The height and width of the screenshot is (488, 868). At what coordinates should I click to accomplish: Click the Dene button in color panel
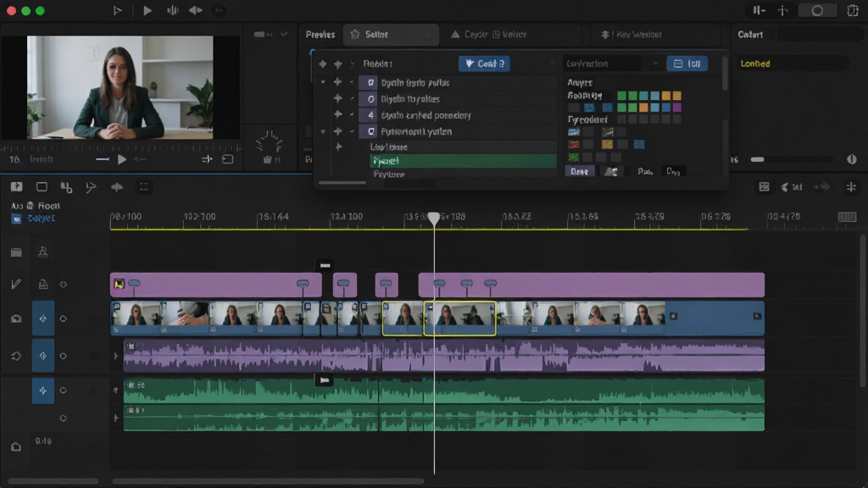coord(580,171)
